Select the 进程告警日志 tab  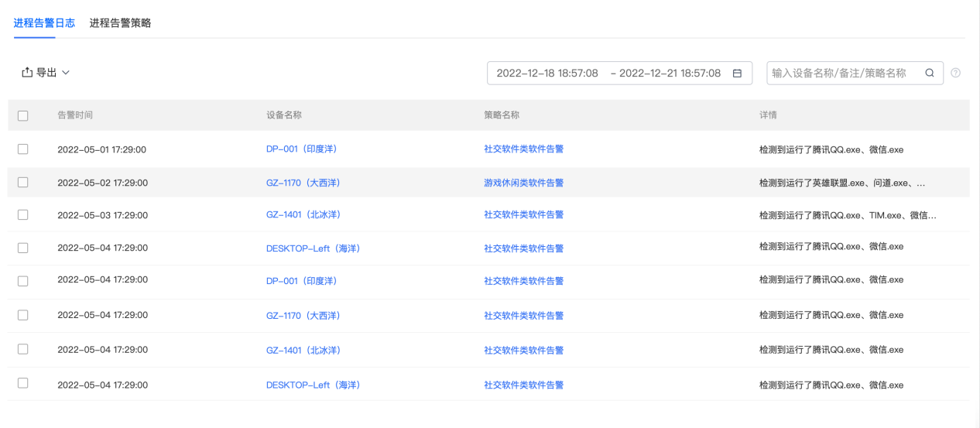tap(44, 23)
